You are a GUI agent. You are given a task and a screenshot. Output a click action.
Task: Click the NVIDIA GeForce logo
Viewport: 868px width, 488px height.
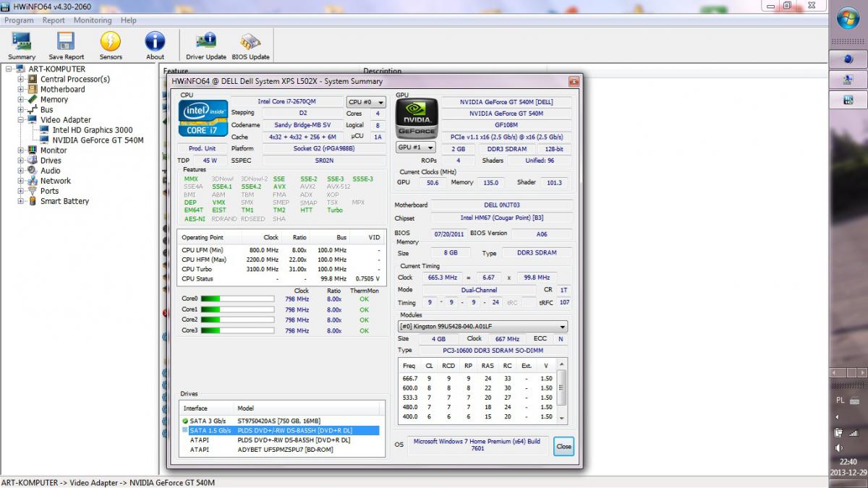click(x=417, y=117)
